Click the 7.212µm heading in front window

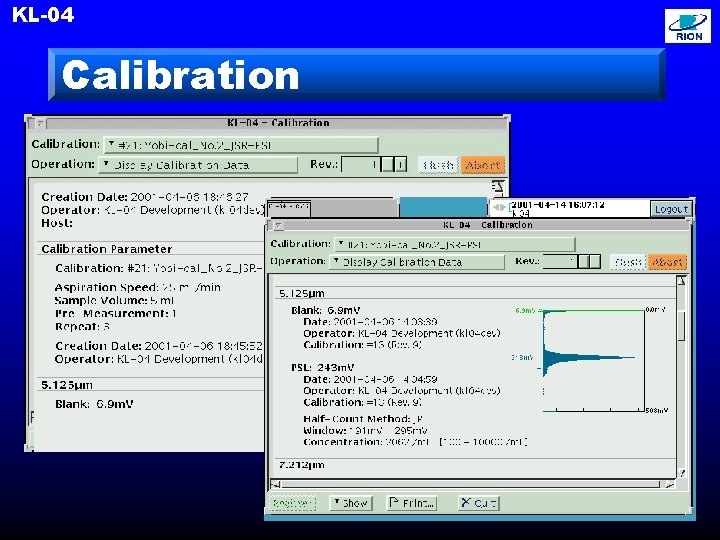(x=302, y=465)
